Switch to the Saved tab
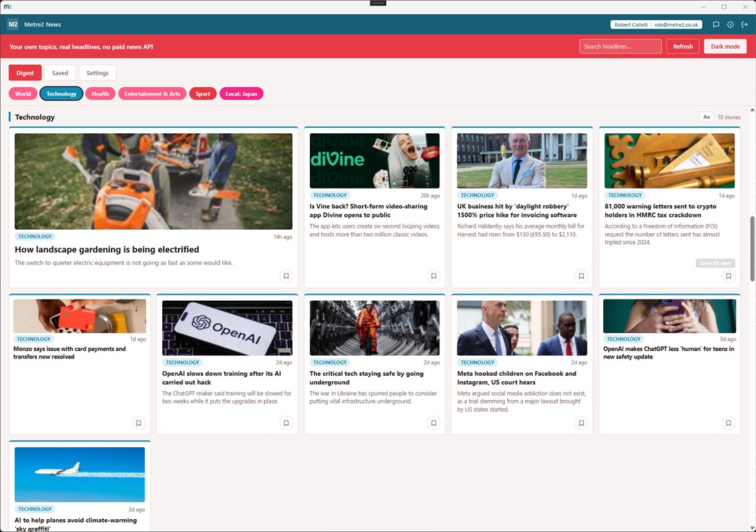756x532 pixels. click(x=60, y=73)
